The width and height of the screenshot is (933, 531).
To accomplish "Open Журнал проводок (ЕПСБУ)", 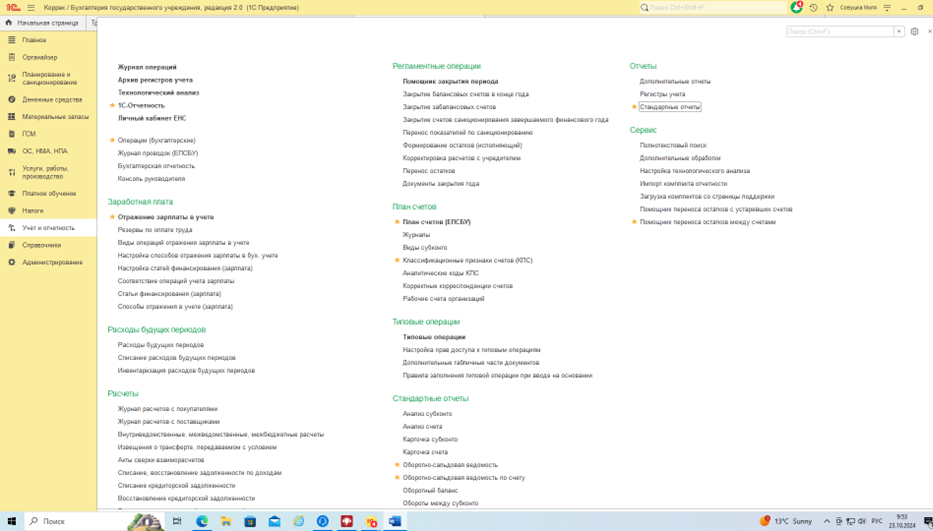I will click(x=158, y=153).
